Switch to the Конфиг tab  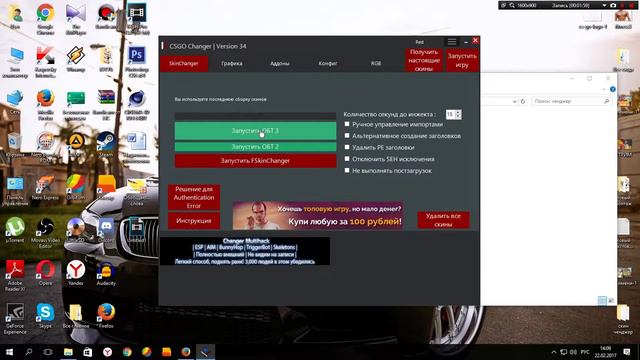(328, 63)
